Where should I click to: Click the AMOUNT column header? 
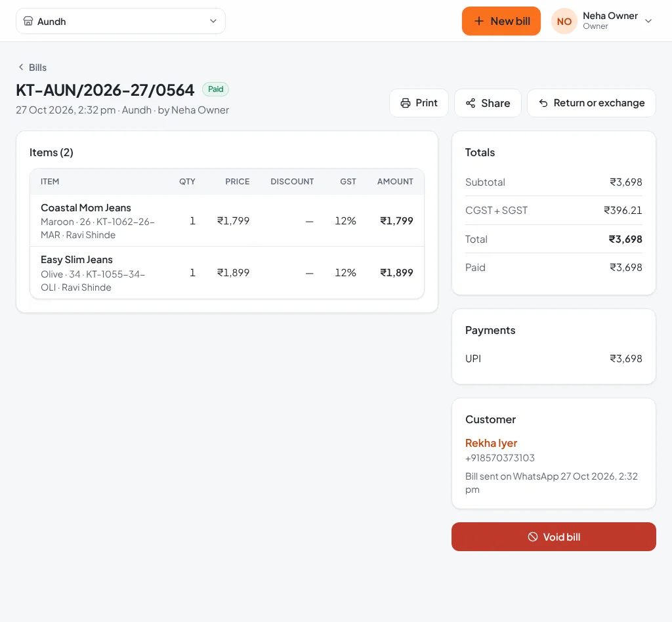point(395,182)
